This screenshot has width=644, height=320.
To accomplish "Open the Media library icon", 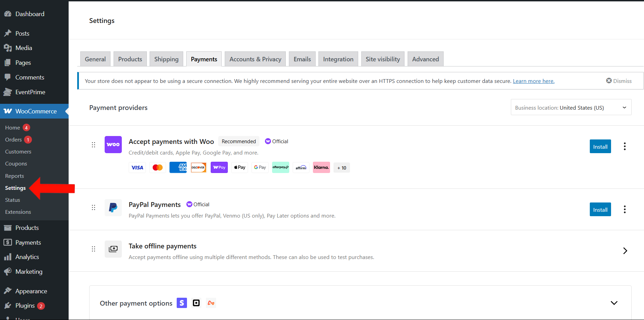I will 8,48.
